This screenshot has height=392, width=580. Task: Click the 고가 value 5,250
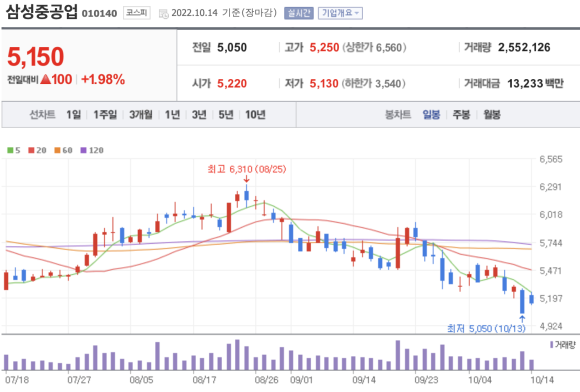point(324,47)
